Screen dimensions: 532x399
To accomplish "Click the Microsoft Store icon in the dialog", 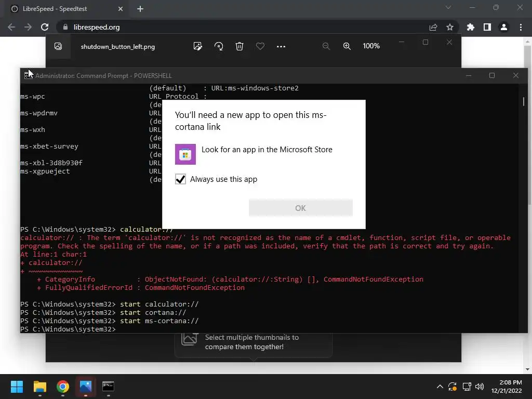I will click(x=185, y=154).
